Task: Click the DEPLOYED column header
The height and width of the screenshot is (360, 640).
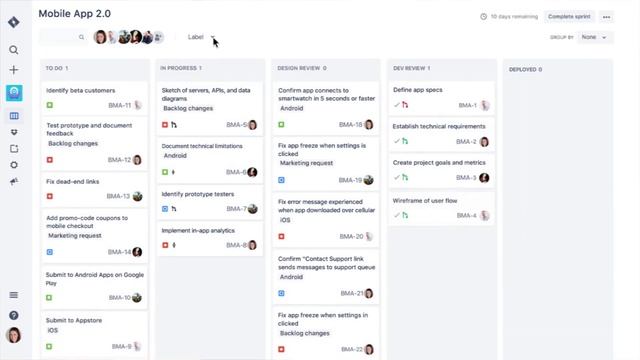Action: tap(525, 69)
